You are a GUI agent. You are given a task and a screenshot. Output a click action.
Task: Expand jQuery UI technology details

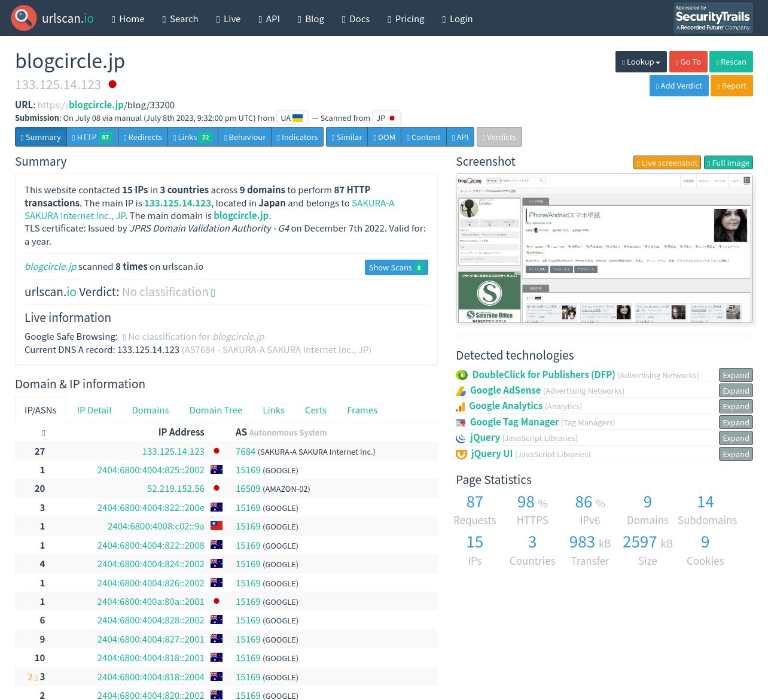736,454
